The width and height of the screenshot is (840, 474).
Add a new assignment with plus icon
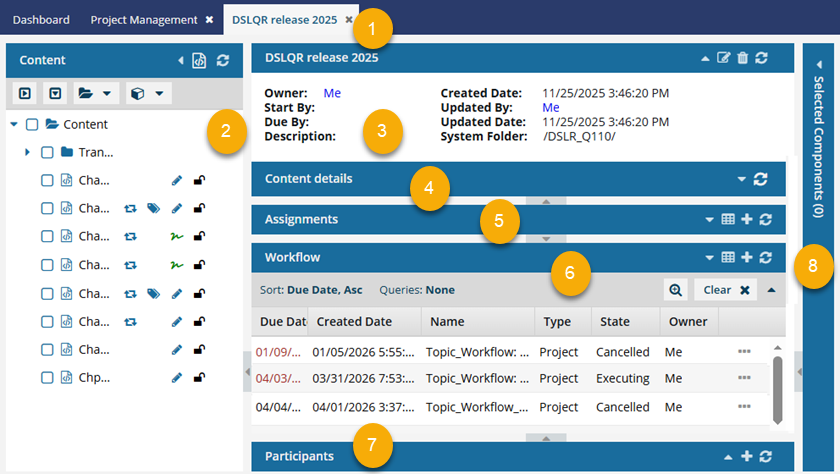[x=746, y=219]
